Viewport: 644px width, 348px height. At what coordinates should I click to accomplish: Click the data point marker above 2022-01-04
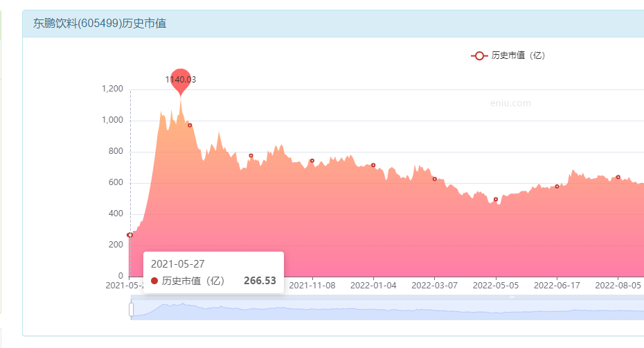[373, 166]
